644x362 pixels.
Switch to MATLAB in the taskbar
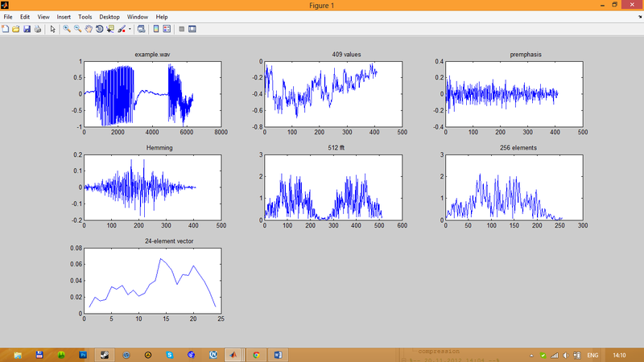pyautogui.click(x=233, y=355)
